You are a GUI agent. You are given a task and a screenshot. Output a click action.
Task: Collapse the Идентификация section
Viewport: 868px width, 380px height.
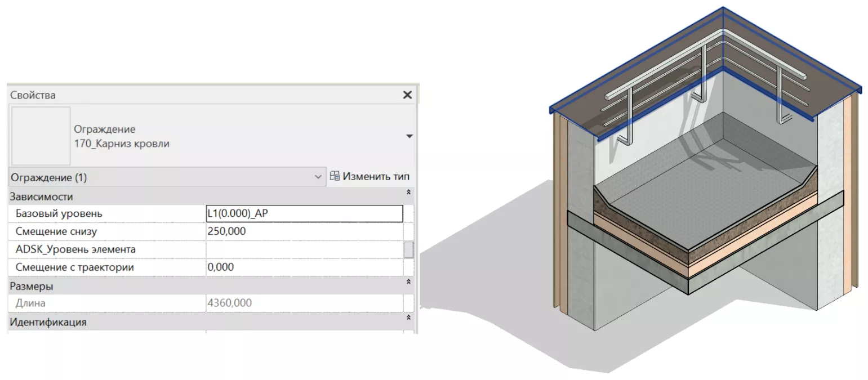point(408,318)
